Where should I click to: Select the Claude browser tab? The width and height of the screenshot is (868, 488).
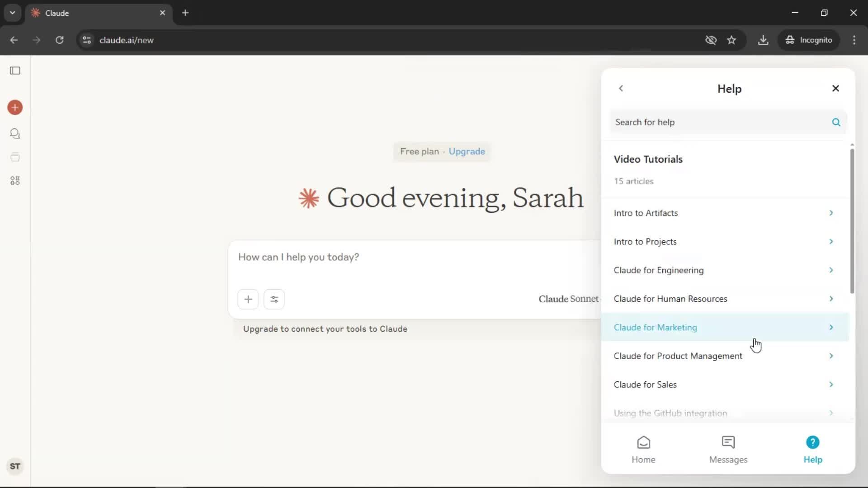[x=99, y=13]
